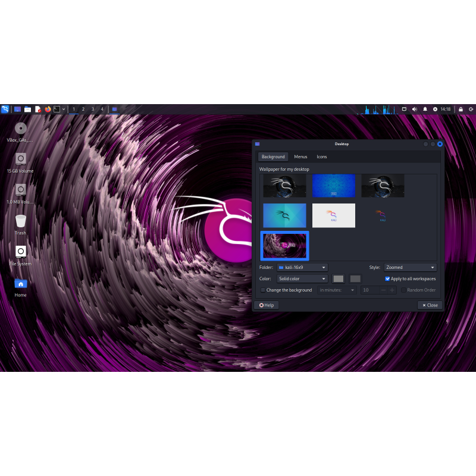Switch to the Icons tab
Screen dimensions: 476x476
pyautogui.click(x=322, y=156)
